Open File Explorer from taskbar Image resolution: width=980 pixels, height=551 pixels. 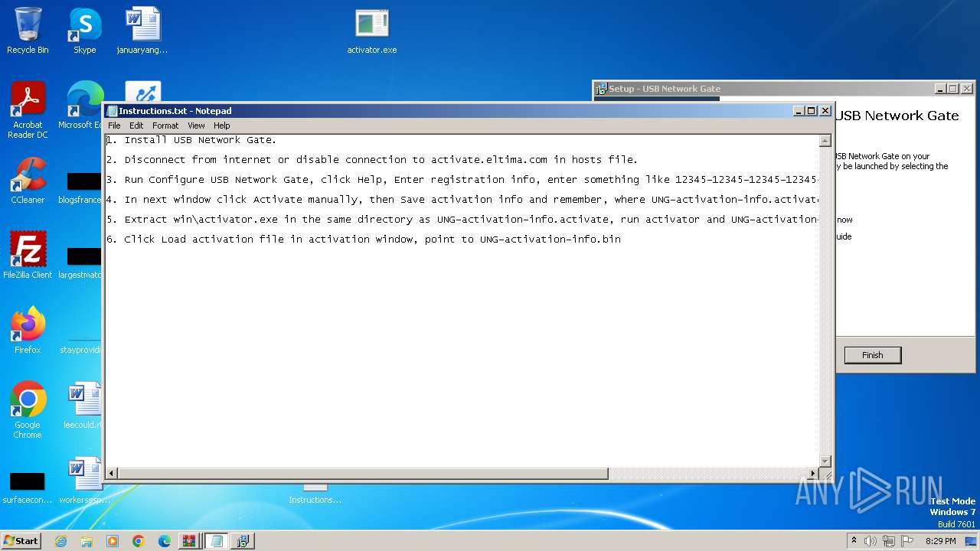(87, 541)
